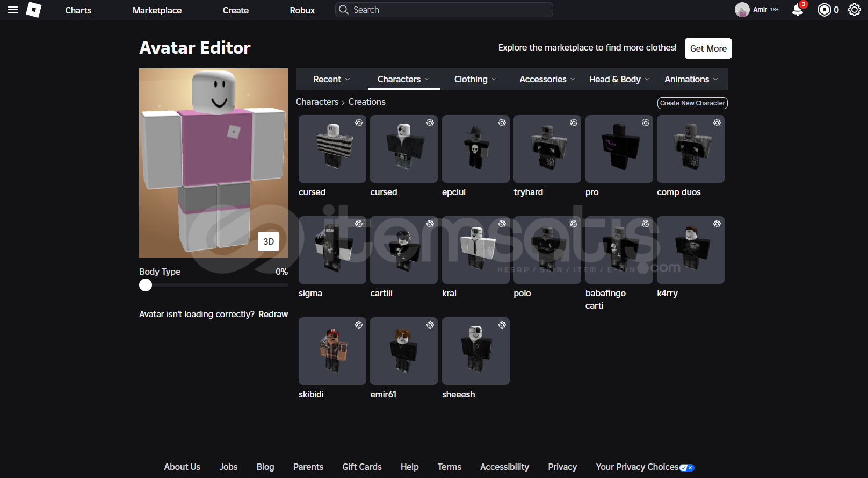Select the epciui character thumbnail

tap(476, 149)
